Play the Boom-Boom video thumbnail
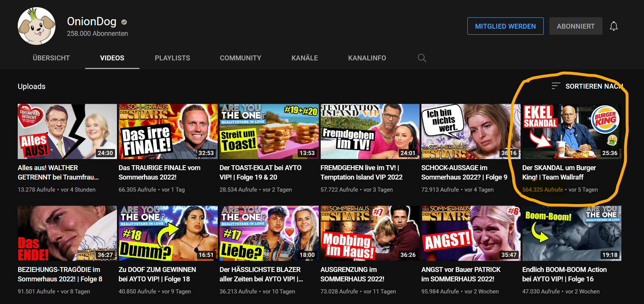This screenshot has width=644, height=304. coord(571,233)
